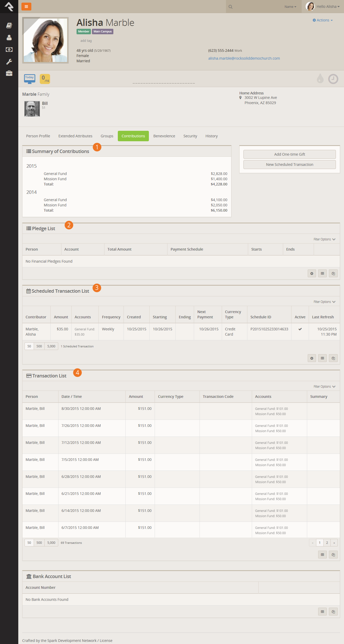Switch to the Benevolence tab
The width and height of the screenshot is (344, 644).
[x=164, y=136]
